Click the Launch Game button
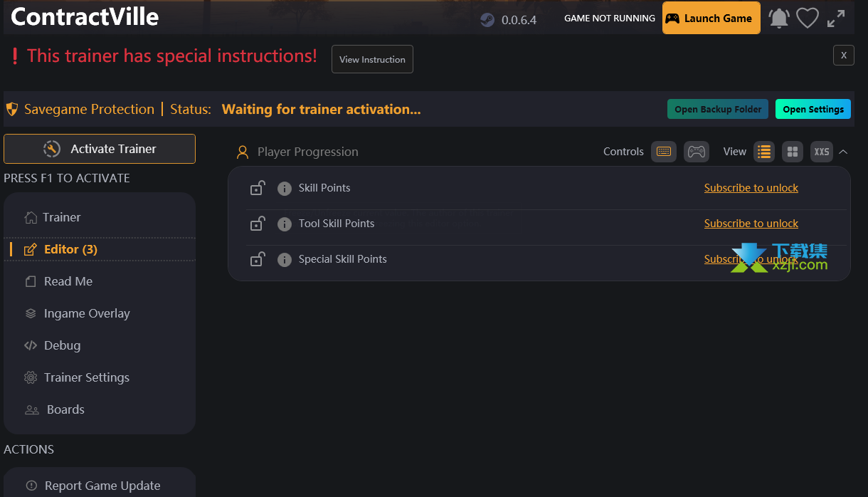This screenshot has width=868, height=497. 711,19
